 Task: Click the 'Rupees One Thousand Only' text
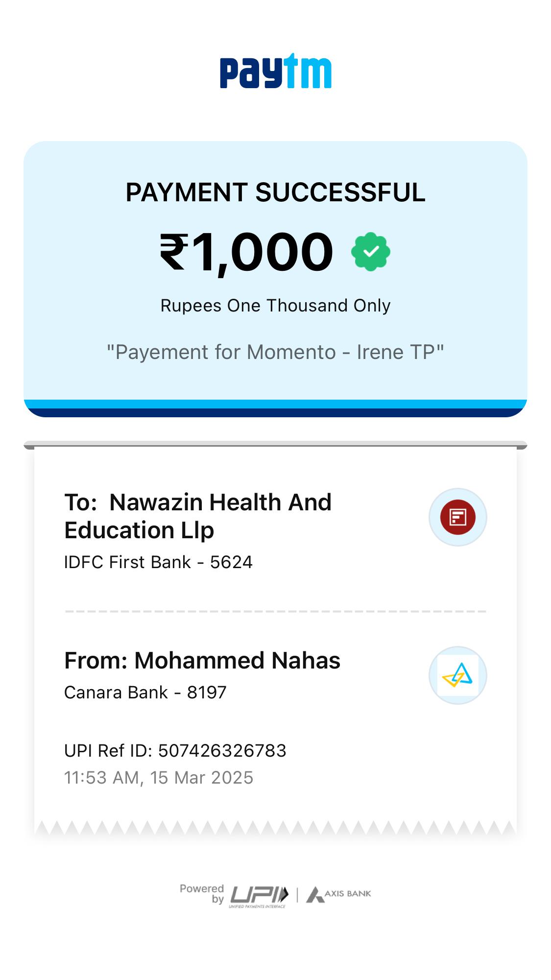tap(275, 306)
